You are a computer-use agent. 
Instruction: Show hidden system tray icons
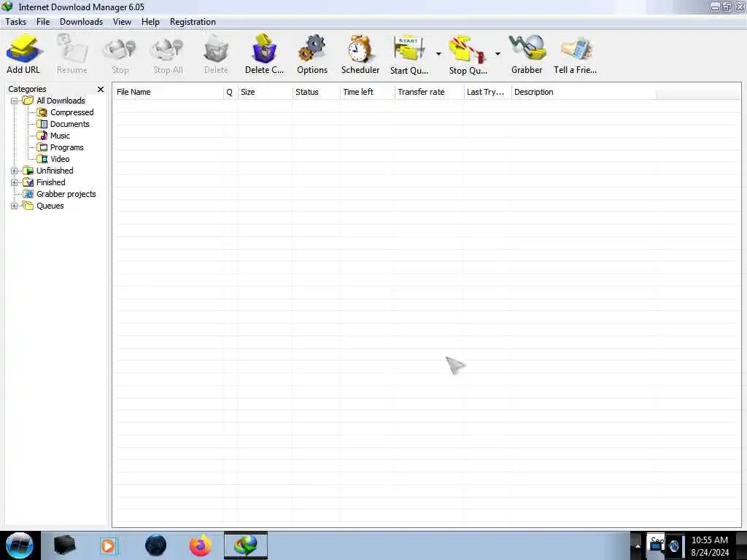pos(638,545)
